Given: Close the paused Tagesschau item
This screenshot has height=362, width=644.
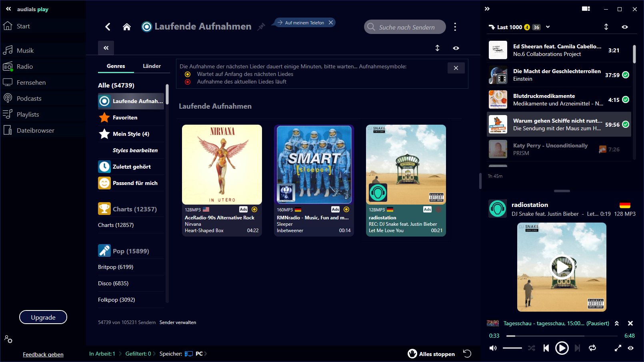Looking at the screenshot, I should click(630, 323).
